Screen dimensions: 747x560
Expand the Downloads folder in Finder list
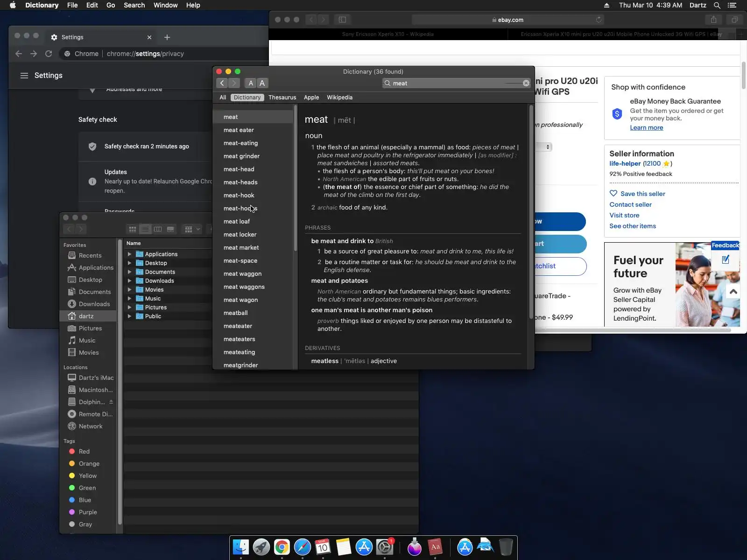coord(129,281)
